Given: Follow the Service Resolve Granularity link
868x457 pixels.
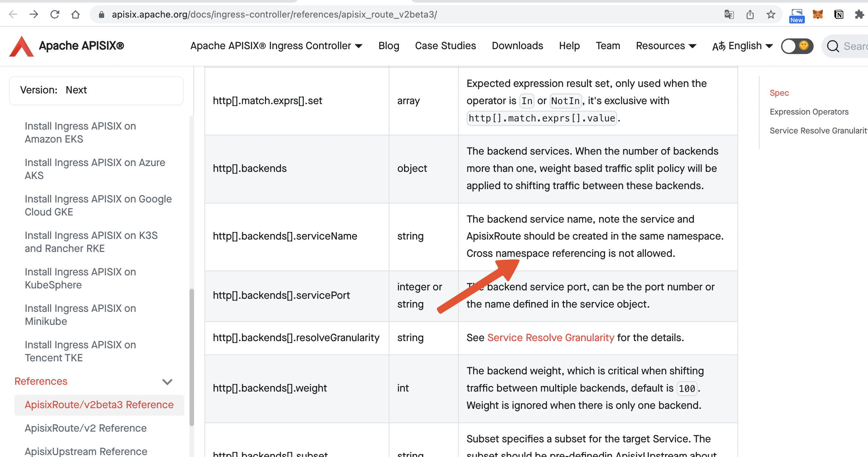Looking at the screenshot, I should coord(550,338).
